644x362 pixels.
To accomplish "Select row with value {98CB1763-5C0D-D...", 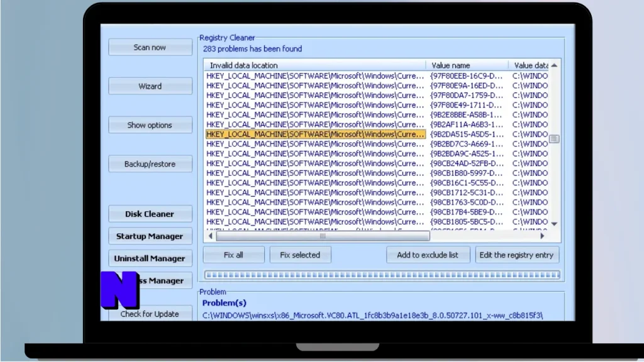I will point(377,202).
